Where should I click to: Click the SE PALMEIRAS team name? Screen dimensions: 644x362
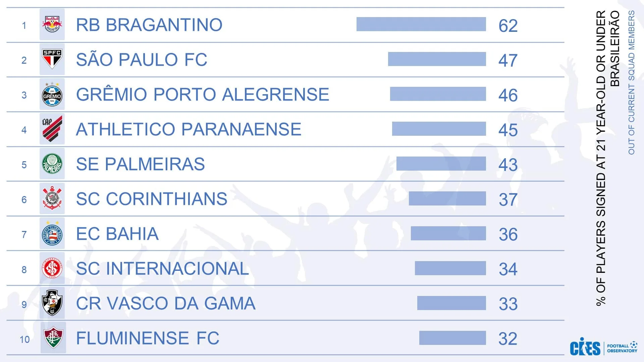[140, 164]
